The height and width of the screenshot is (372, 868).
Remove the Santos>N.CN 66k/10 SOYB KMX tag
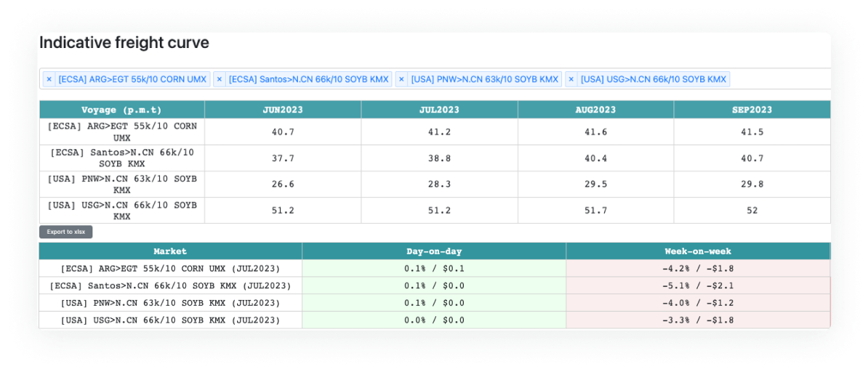220,79
